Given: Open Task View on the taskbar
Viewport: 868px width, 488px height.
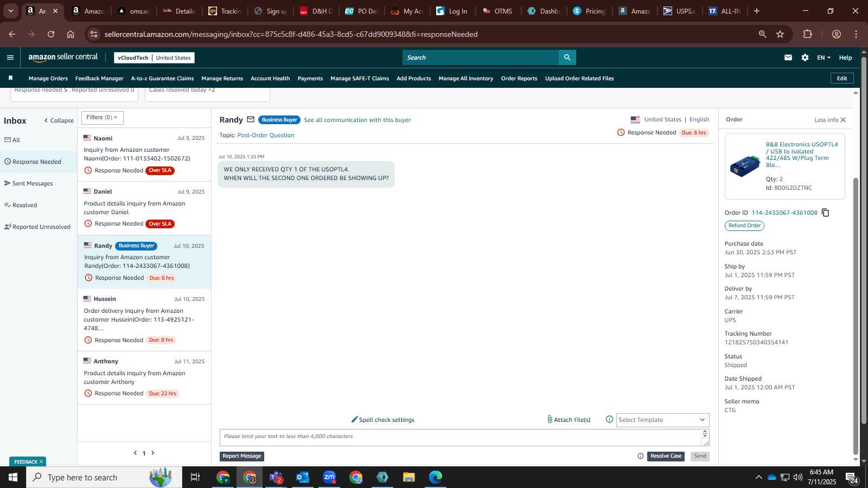Looking at the screenshot, I should click(195, 477).
